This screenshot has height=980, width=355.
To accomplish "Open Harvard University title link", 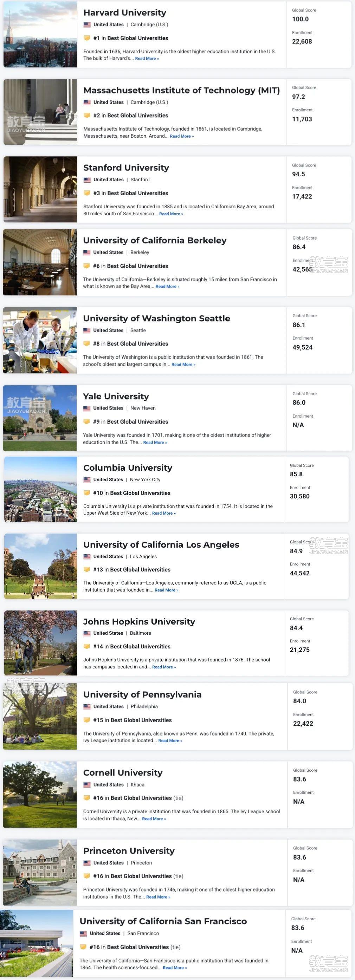I will pos(125,13).
